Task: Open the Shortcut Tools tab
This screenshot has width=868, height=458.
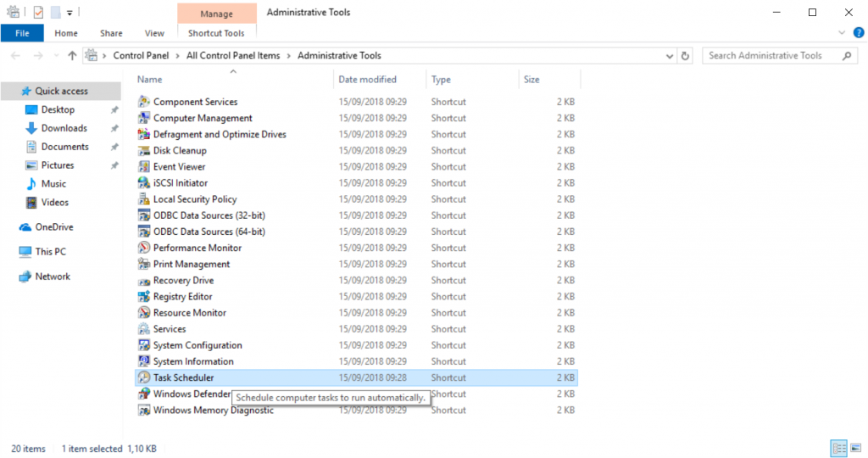Action: click(216, 33)
